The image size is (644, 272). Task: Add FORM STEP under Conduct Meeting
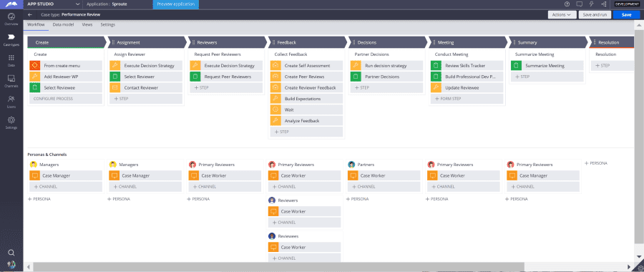click(x=467, y=99)
